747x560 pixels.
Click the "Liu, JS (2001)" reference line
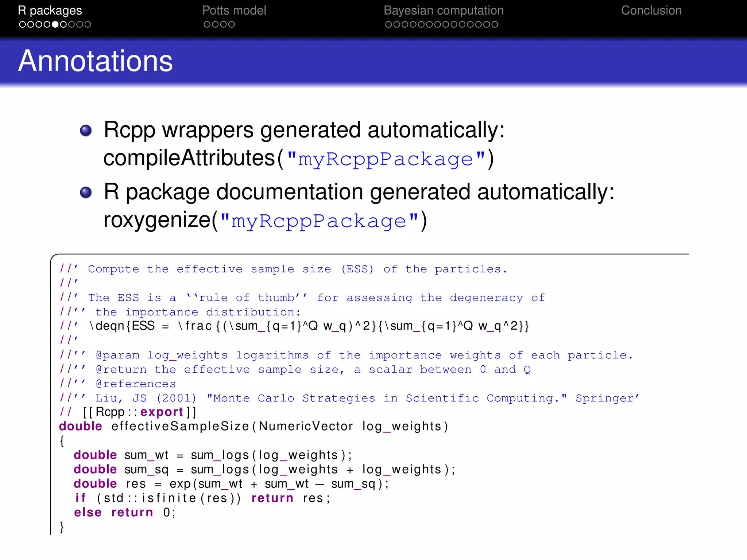coord(349,398)
